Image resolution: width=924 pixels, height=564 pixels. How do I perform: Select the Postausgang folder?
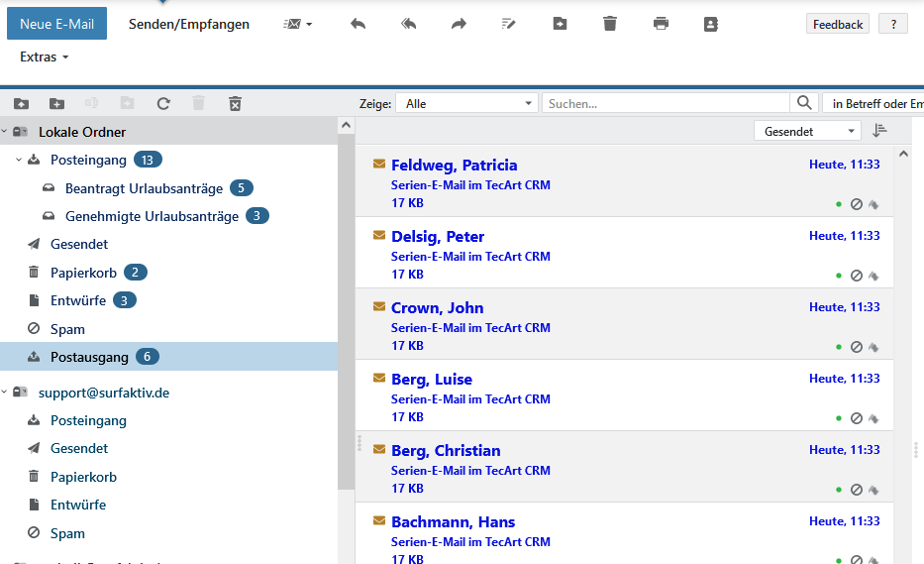[x=89, y=357]
